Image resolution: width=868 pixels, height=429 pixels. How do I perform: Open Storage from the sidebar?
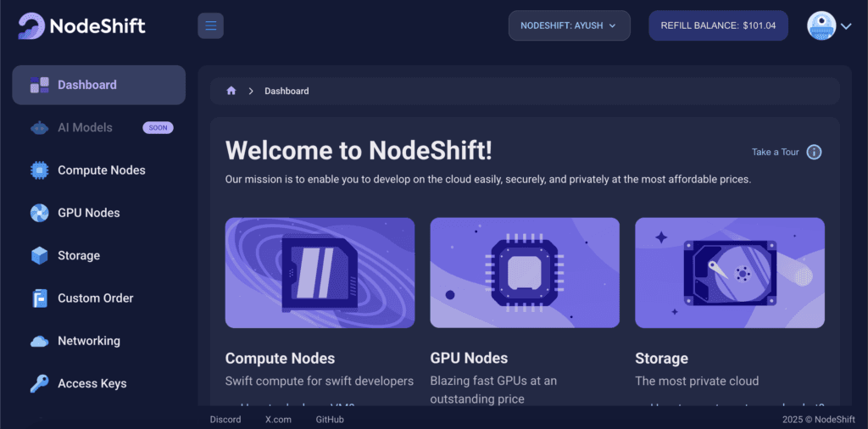(79, 256)
